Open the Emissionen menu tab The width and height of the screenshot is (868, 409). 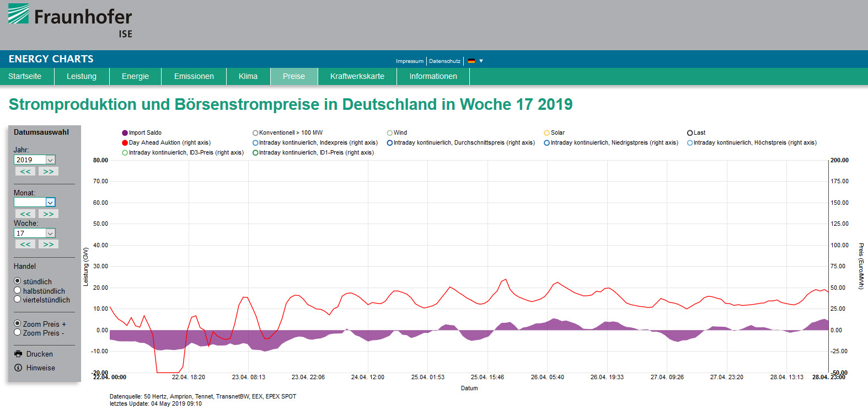(x=194, y=76)
